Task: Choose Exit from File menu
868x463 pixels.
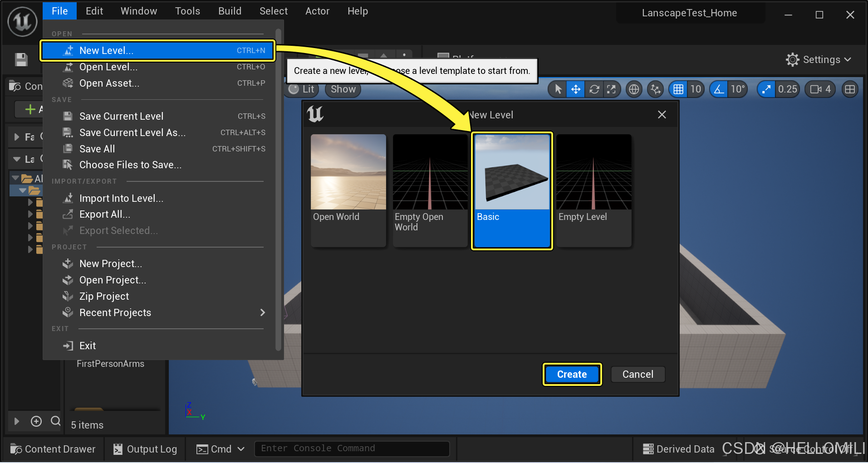Action: (x=159, y=346)
